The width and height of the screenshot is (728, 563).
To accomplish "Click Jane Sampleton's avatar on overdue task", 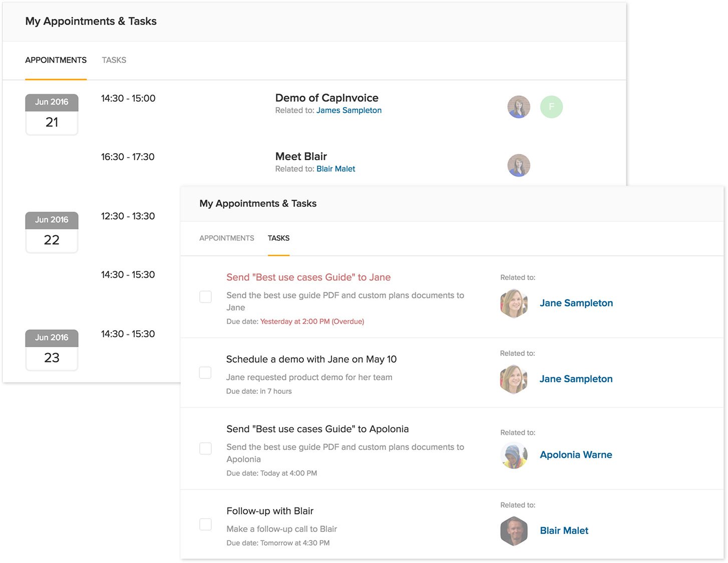I will click(514, 303).
